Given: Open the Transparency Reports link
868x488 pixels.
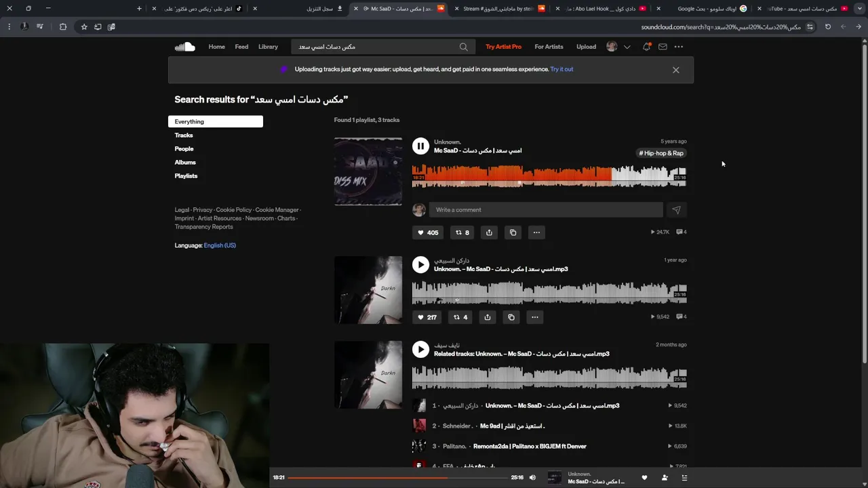Looking at the screenshot, I should (x=203, y=227).
